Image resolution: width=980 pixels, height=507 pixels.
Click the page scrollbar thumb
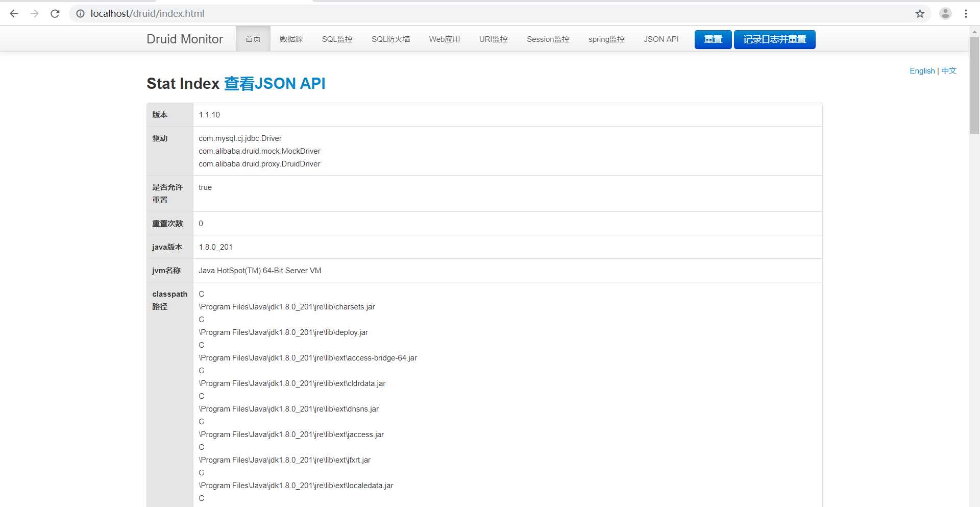coord(974,85)
